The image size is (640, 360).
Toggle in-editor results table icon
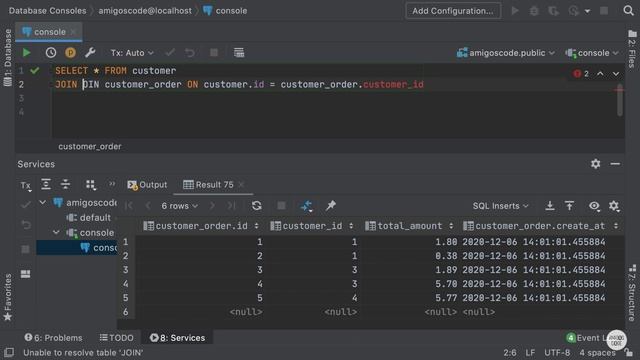click(x=239, y=53)
